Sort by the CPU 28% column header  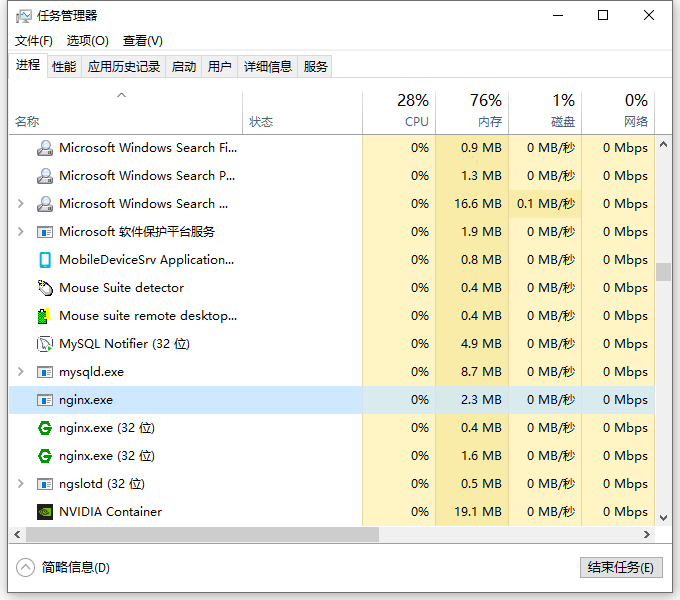pos(399,113)
